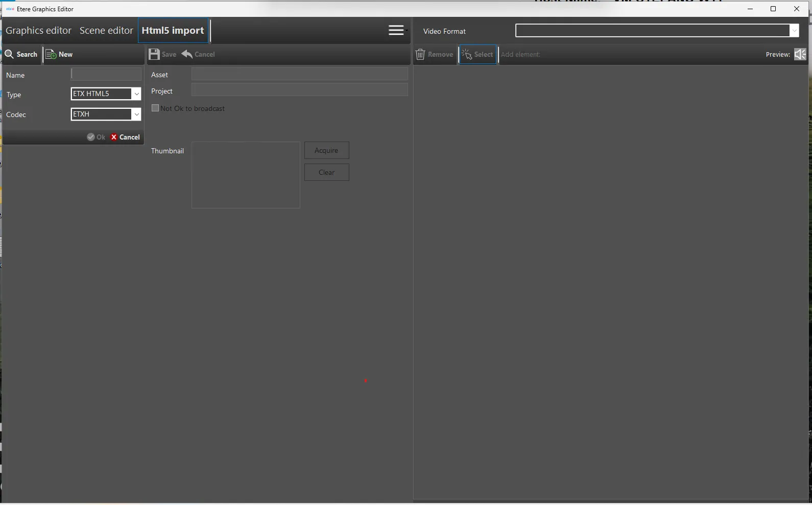Expand the Codec dropdown showing ETXH

[136, 114]
